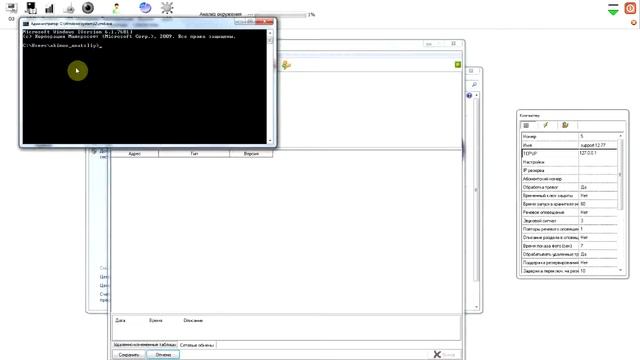
Task: Click the green square icon in dialog toolbar
Action: pyautogui.click(x=458, y=64)
